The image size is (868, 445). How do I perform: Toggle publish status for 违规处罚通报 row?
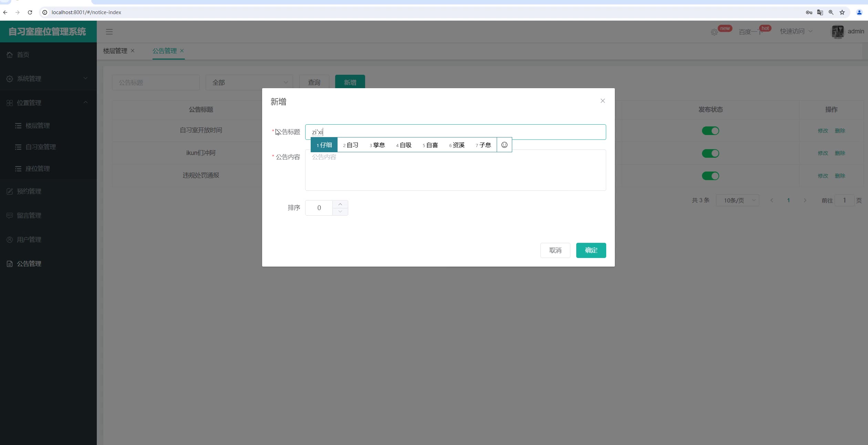pyautogui.click(x=710, y=176)
